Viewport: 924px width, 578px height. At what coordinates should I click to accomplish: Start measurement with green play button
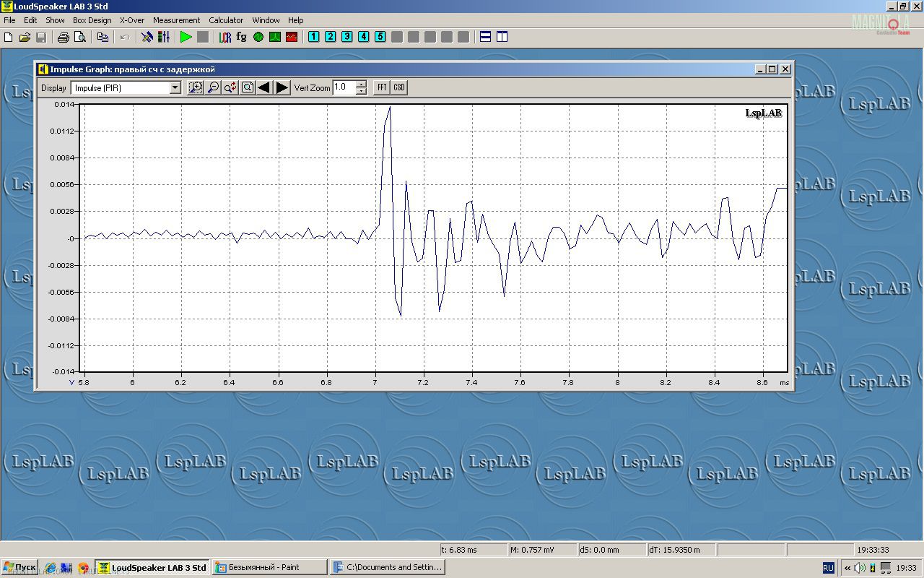pyautogui.click(x=186, y=37)
